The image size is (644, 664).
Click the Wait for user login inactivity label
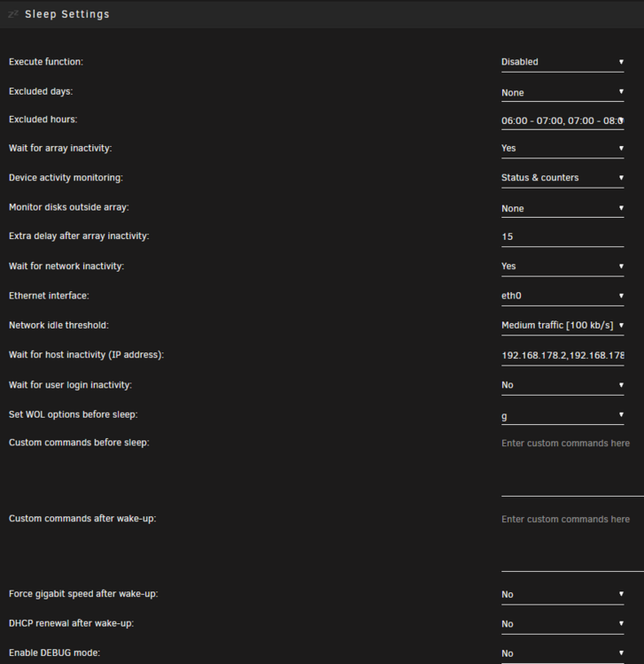pos(70,385)
